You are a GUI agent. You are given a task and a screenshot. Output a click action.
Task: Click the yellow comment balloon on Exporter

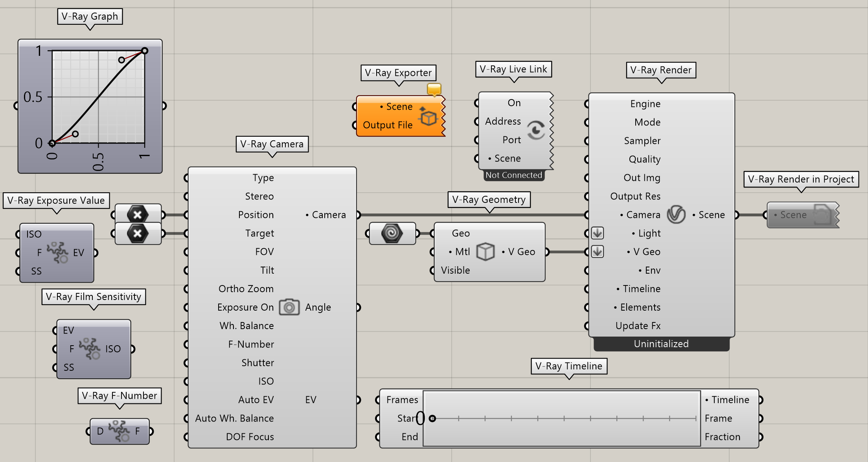click(434, 90)
